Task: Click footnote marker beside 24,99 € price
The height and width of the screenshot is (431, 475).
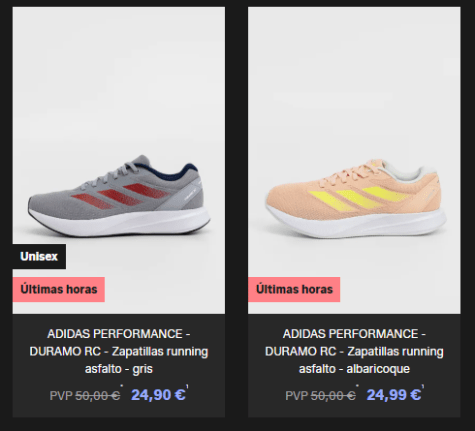Action: tap(423, 387)
